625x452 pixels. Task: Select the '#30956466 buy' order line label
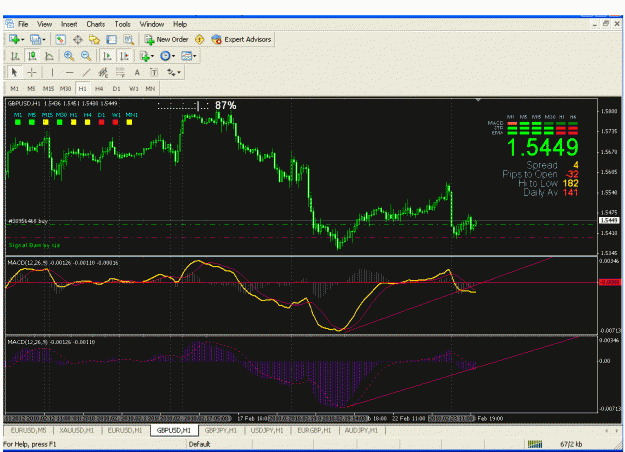tap(28, 221)
